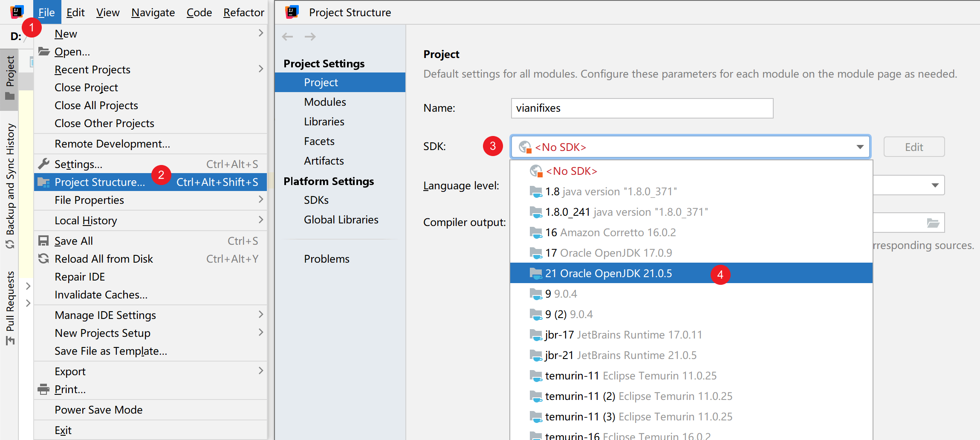Click the Save All floppy disk icon
Screen dimensions: 980x440
(x=43, y=241)
